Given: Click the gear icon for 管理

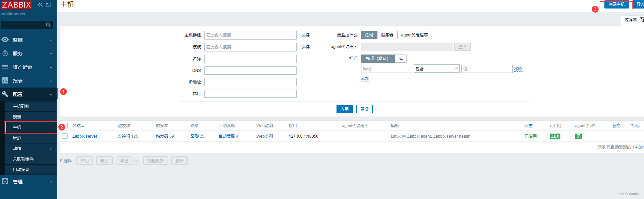Looking at the screenshot, I should [5, 181].
